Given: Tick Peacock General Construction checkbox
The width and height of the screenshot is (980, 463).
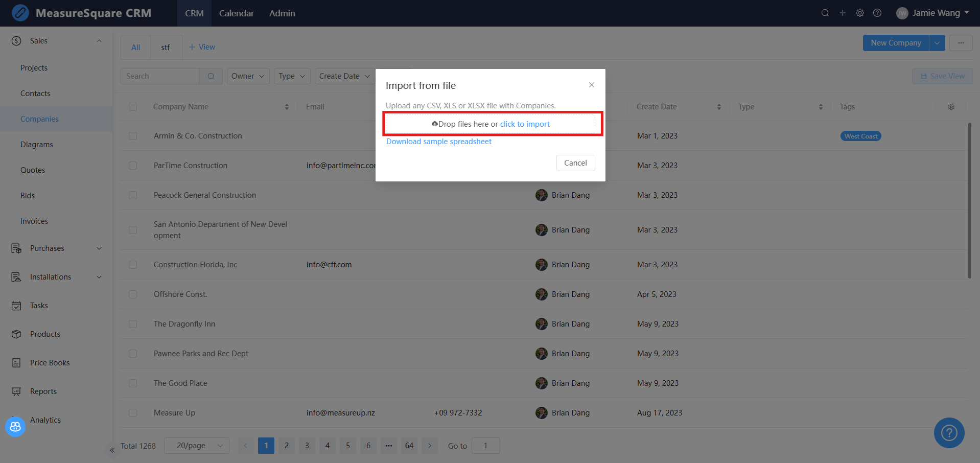Looking at the screenshot, I should 133,195.
